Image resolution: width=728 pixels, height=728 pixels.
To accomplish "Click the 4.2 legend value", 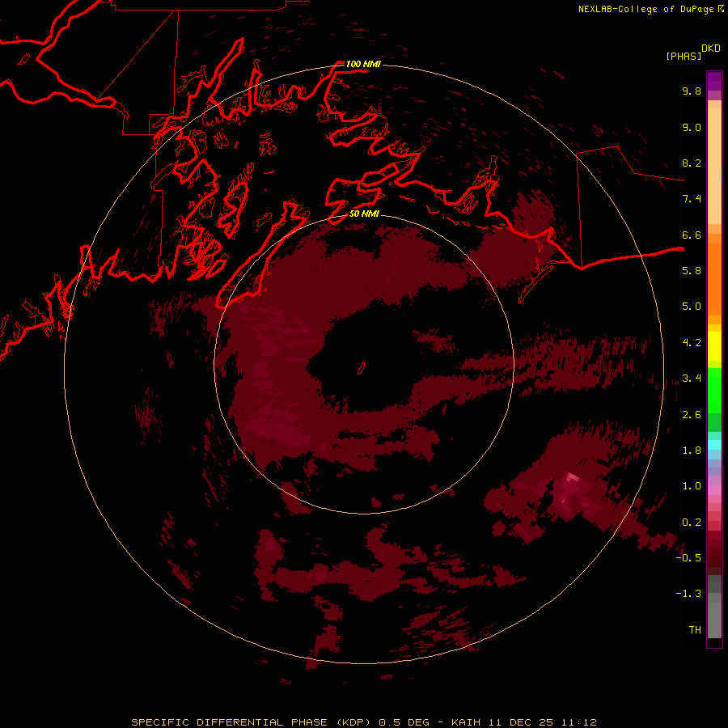I will pyautogui.click(x=692, y=343).
